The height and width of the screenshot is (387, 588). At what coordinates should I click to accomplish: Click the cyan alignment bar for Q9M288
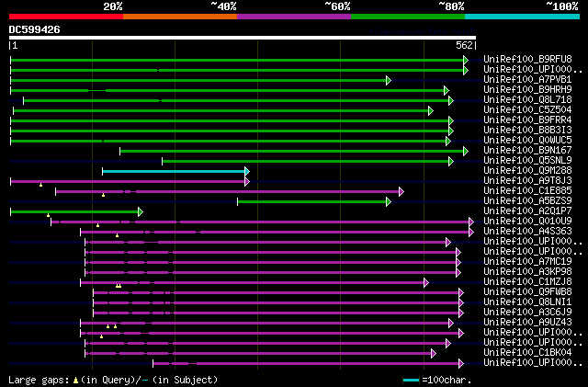point(174,172)
